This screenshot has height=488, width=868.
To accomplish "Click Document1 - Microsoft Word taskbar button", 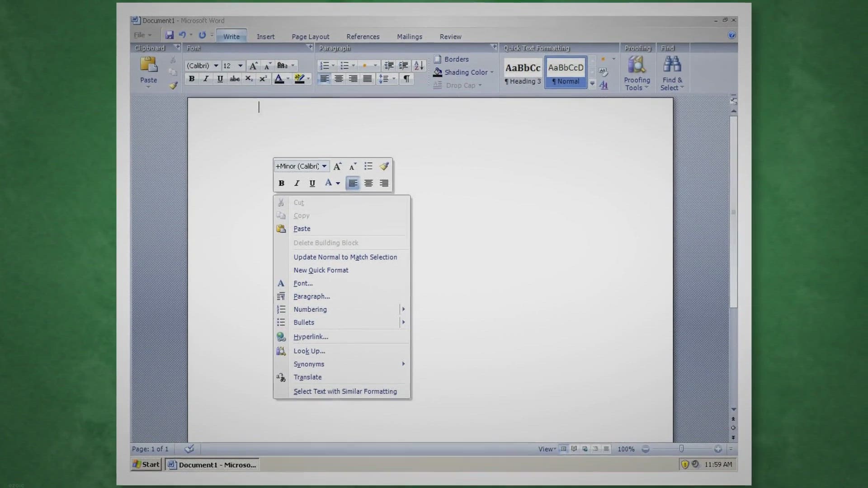I will tap(212, 465).
